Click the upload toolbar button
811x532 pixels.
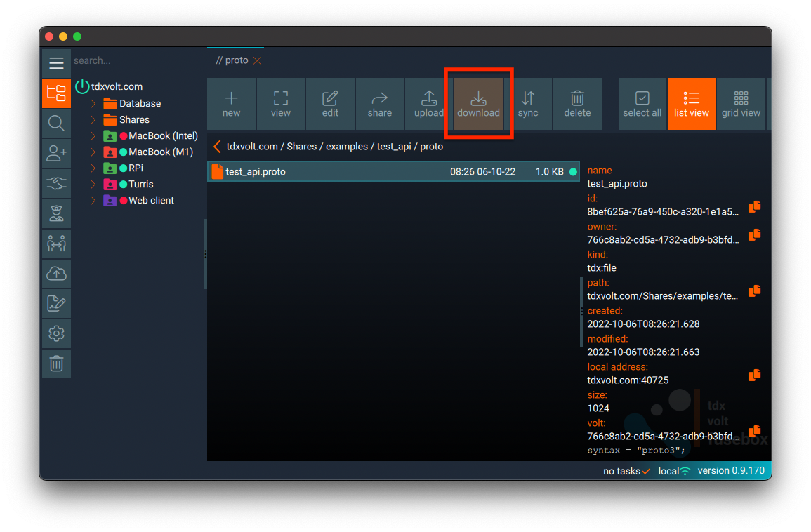pos(429,104)
